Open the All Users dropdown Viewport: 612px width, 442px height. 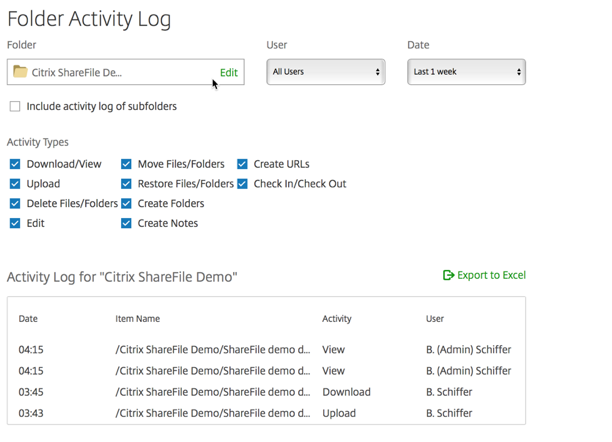click(x=326, y=72)
